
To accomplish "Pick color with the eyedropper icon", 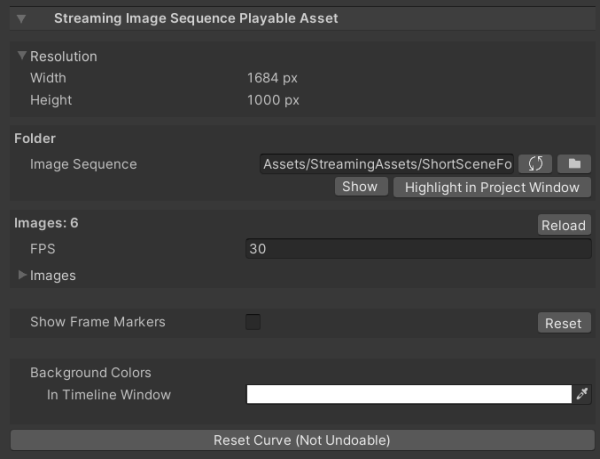I will 583,395.
